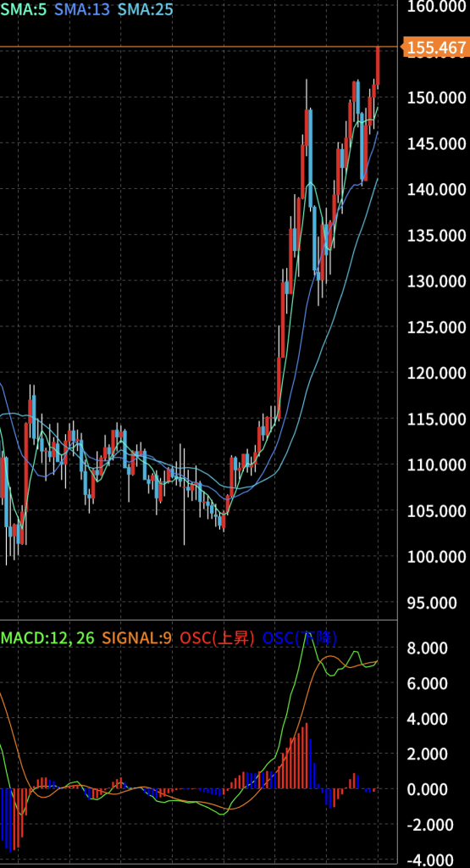This screenshot has width=470, height=868.
Task: Click the SMA:5 indicator label
Action: (x=23, y=8)
